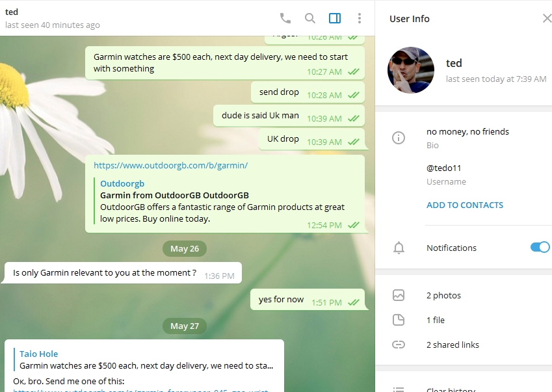Click the quoted Taio Hole reply header
Image resolution: width=552 pixels, height=392 pixels.
(x=39, y=354)
